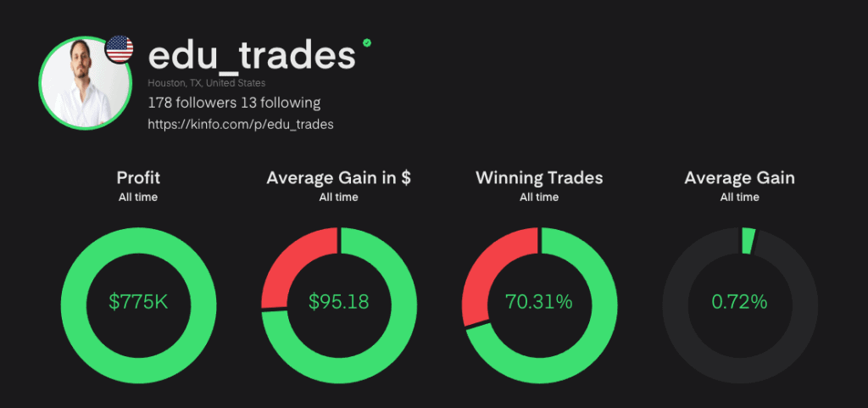868x408 pixels.
Task: Select the 0.72% average gain value
Action: click(739, 301)
